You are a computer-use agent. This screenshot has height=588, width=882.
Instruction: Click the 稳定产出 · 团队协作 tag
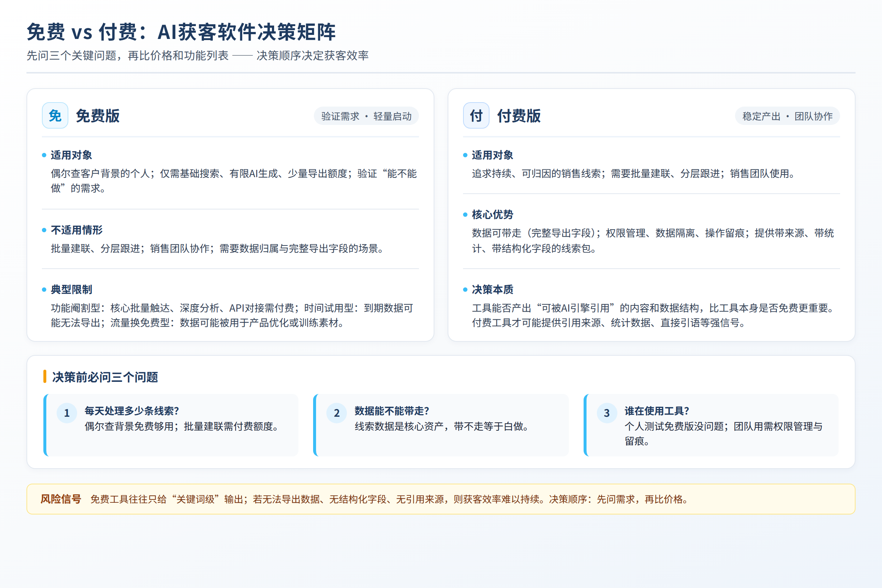(x=788, y=116)
